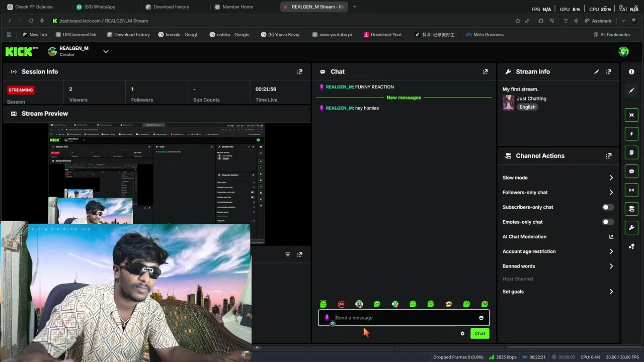The height and width of the screenshot is (362, 644).
Task: Toggle the document notes icon in sidebar
Action: pos(631,152)
